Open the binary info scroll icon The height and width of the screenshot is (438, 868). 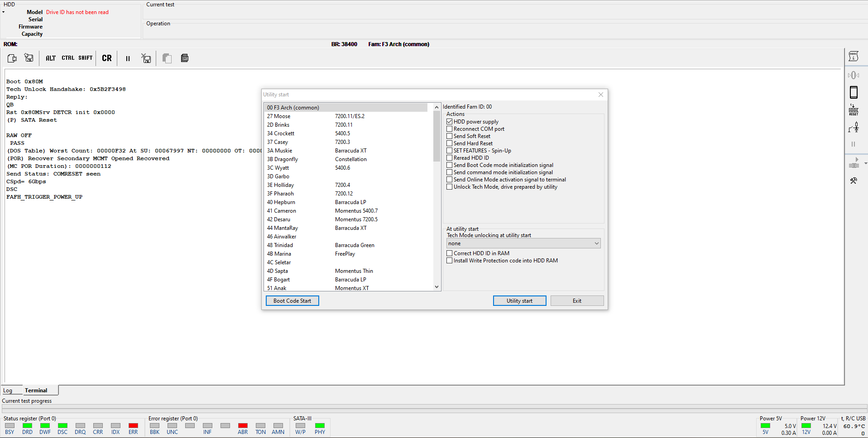(x=854, y=56)
